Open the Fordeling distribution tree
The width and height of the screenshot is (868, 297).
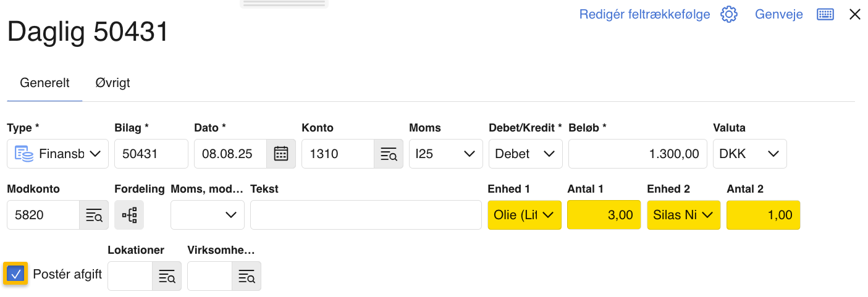pyautogui.click(x=129, y=215)
